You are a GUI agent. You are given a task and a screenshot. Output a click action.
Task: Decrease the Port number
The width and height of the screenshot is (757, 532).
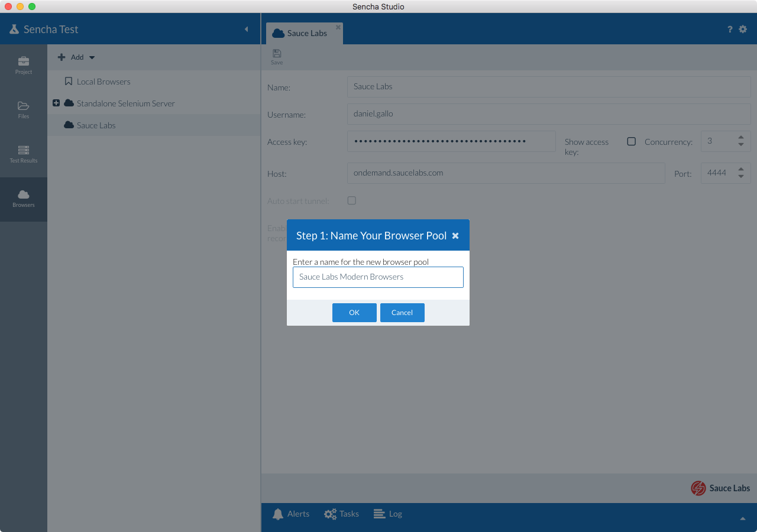[741, 177]
